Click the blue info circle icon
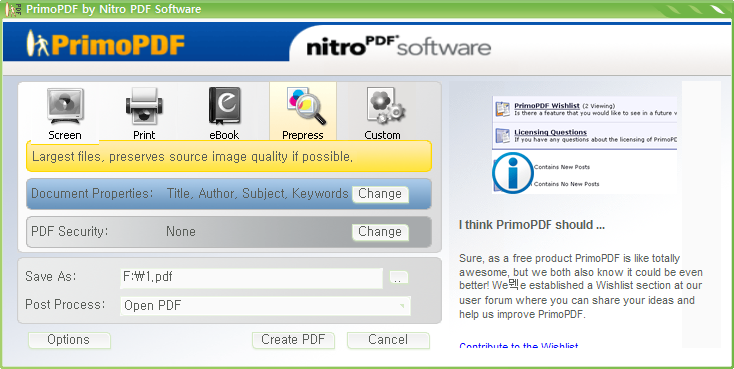This screenshot has width=734, height=369. (x=513, y=172)
